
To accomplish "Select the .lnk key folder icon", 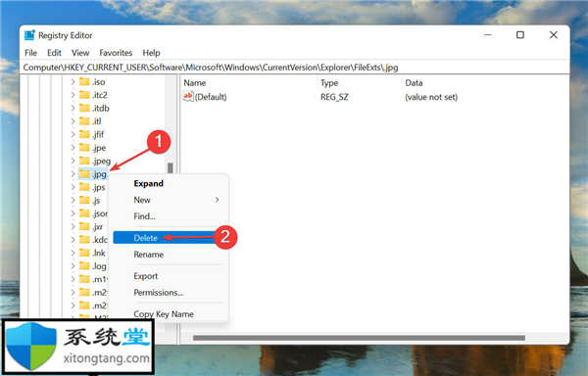I will (x=84, y=253).
